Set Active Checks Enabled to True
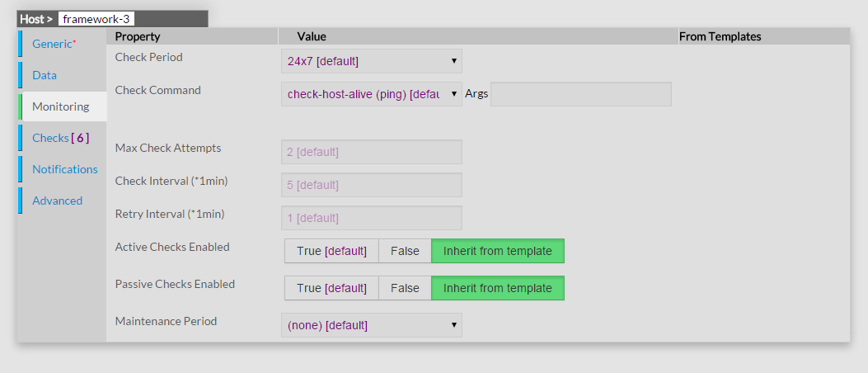Screen dimensions: 868x373 pos(331,251)
